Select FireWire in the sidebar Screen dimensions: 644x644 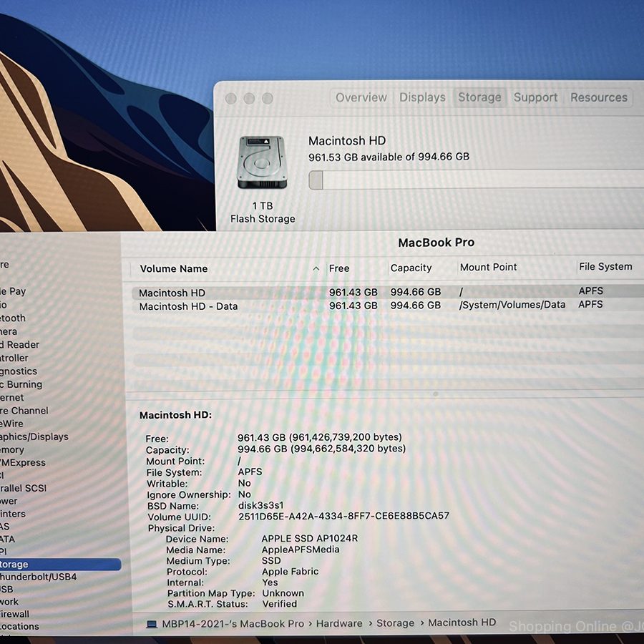tap(11, 424)
